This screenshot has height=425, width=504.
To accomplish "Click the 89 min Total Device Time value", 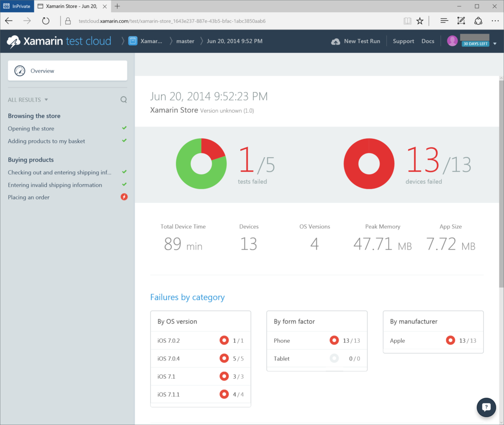I will [183, 244].
